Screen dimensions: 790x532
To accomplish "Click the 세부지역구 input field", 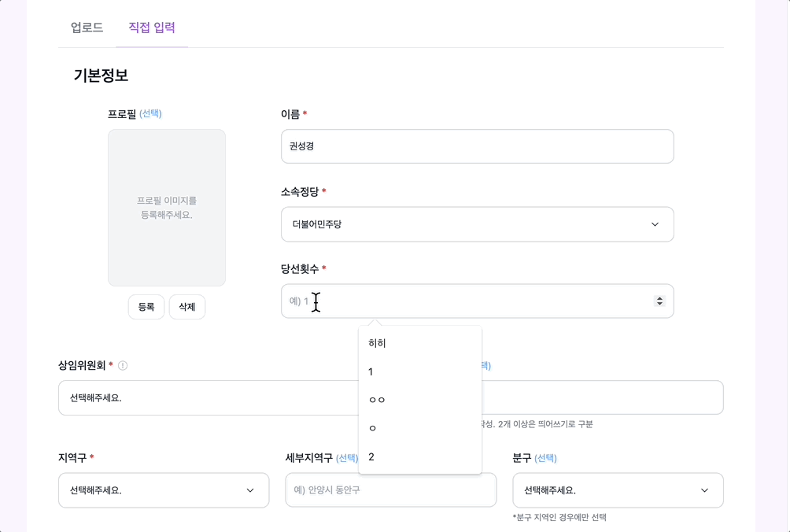I will 391,490.
